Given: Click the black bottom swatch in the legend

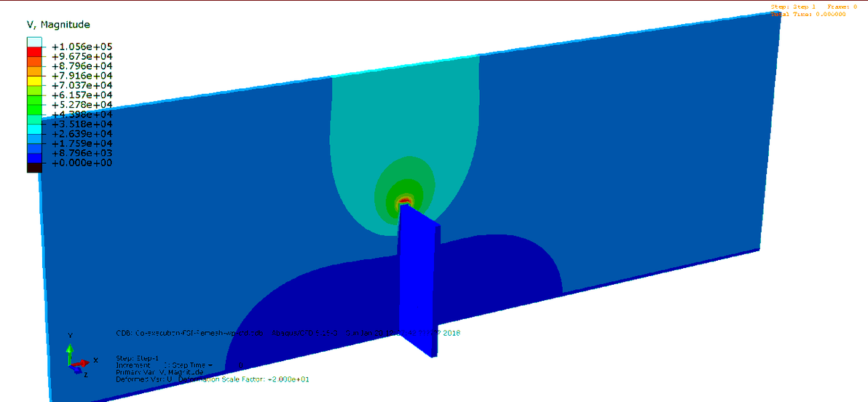Looking at the screenshot, I should pyautogui.click(x=34, y=167).
